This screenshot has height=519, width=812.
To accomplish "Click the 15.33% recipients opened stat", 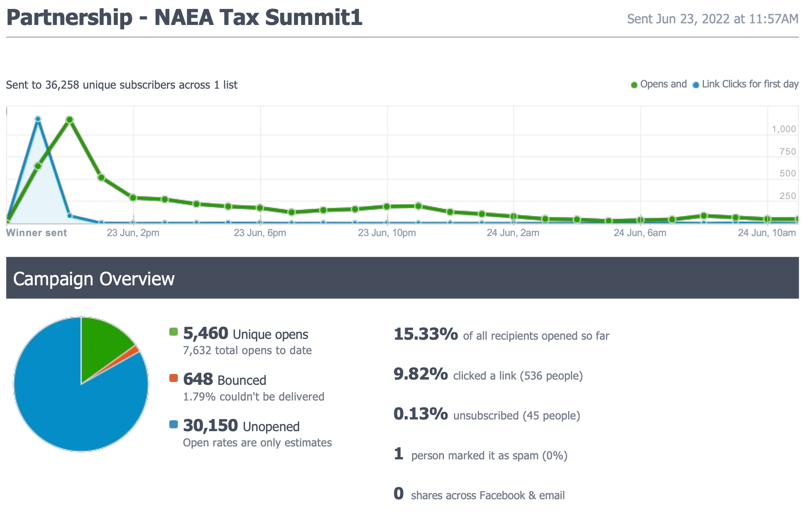I will tap(425, 334).
